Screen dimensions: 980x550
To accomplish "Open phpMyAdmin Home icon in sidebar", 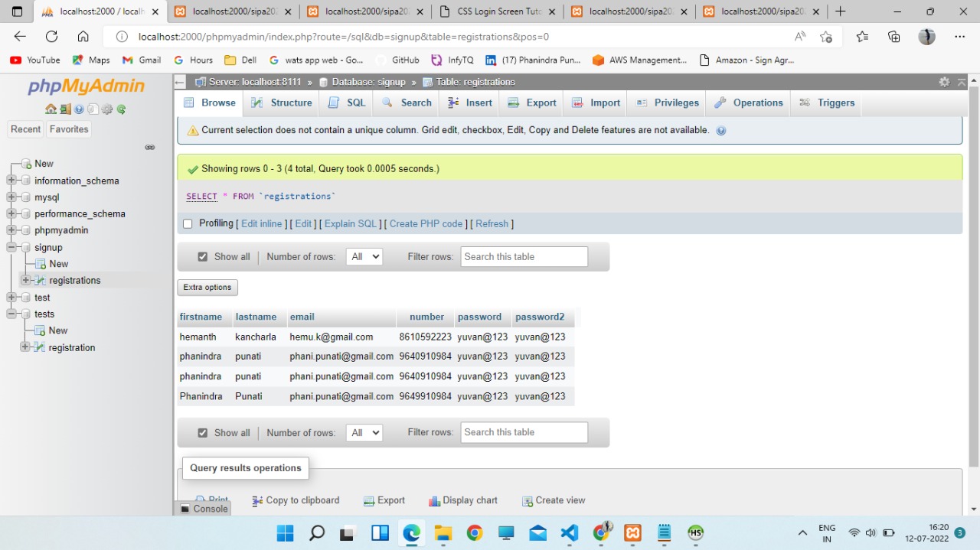I will coord(51,109).
